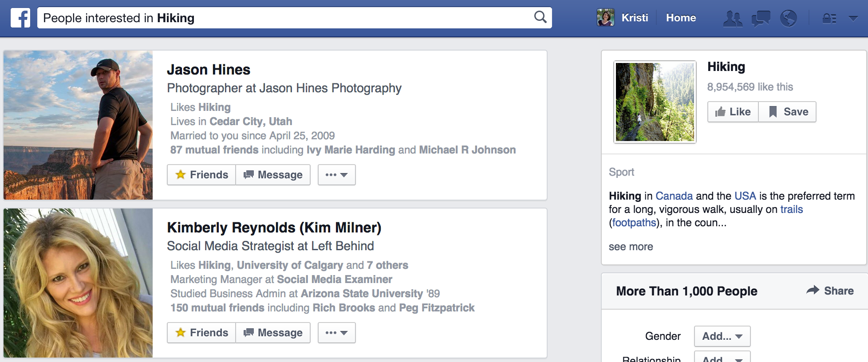Open Ivy Marie Harding's profile link

[x=351, y=150]
